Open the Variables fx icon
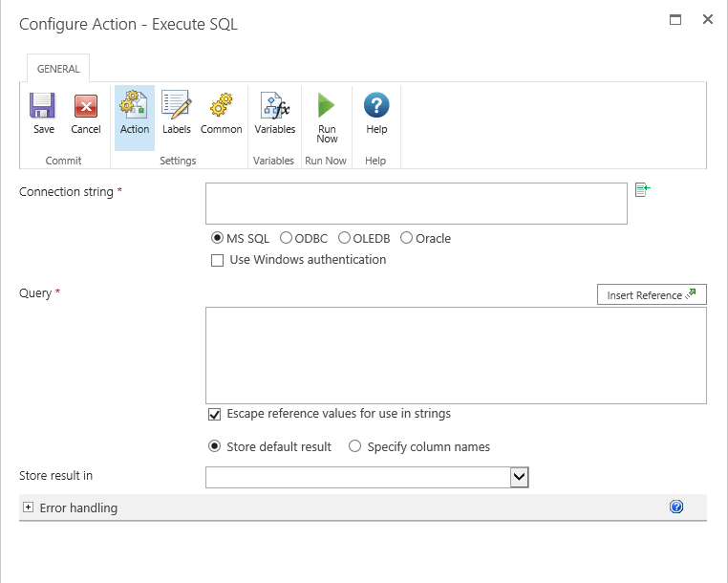The image size is (728, 583). point(275,105)
